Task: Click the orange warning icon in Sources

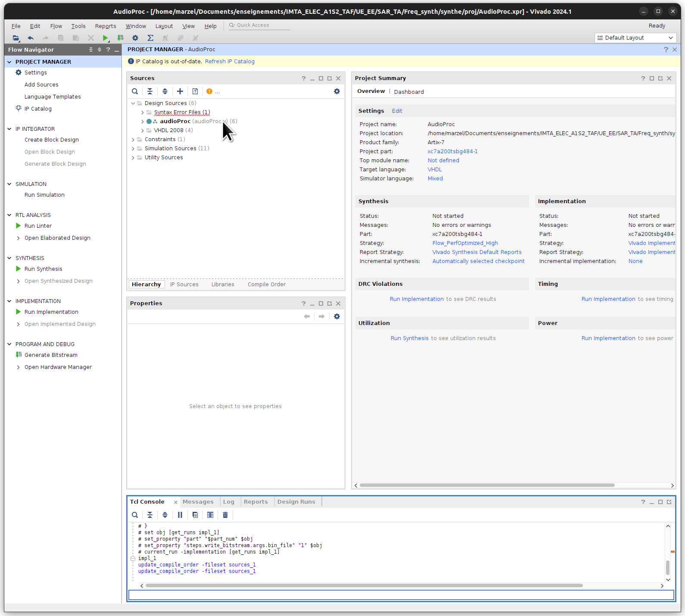Action: [209, 91]
